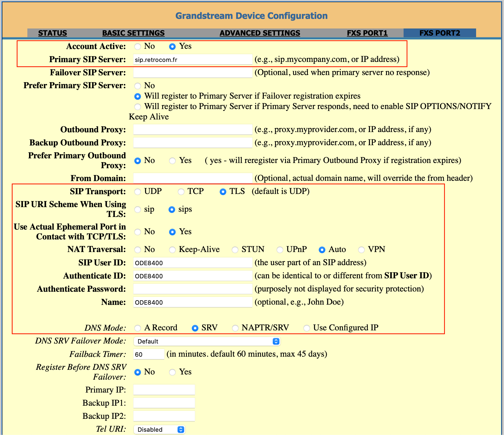
Task: Open DNS SRV Failover Mode dropdown
Action: 207,341
